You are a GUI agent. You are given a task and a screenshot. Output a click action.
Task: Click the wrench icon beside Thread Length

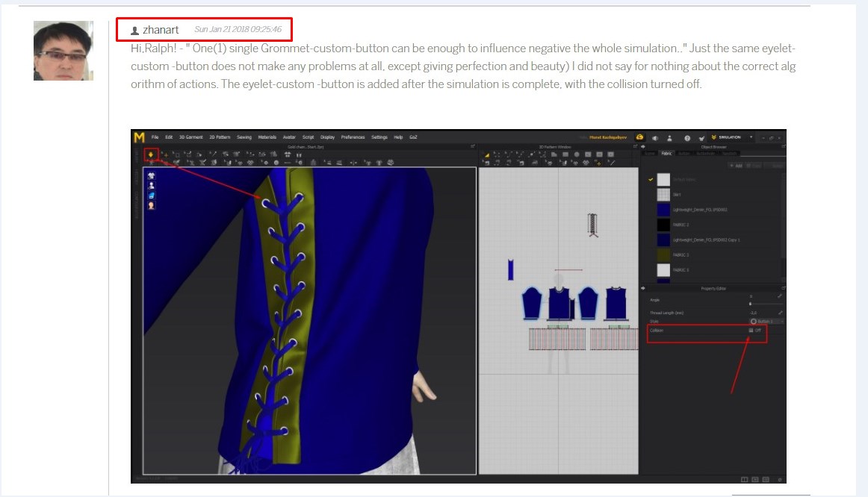(x=780, y=313)
